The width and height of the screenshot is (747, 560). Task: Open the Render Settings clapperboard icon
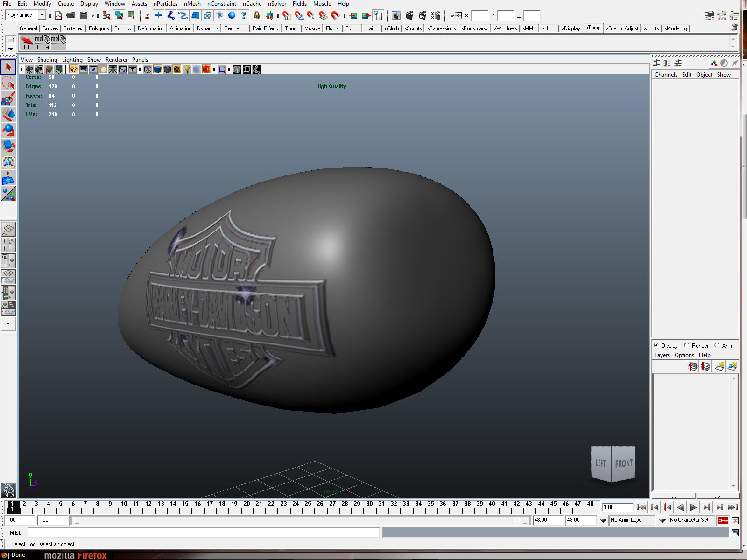click(x=435, y=16)
